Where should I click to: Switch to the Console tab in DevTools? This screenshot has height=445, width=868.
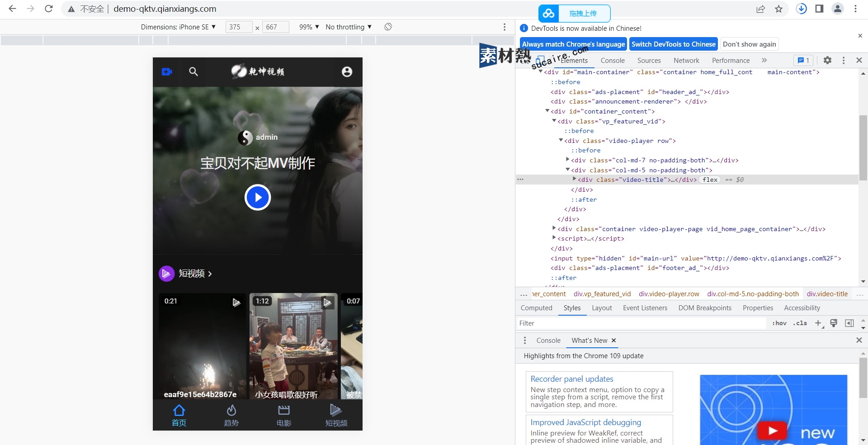pos(613,60)
